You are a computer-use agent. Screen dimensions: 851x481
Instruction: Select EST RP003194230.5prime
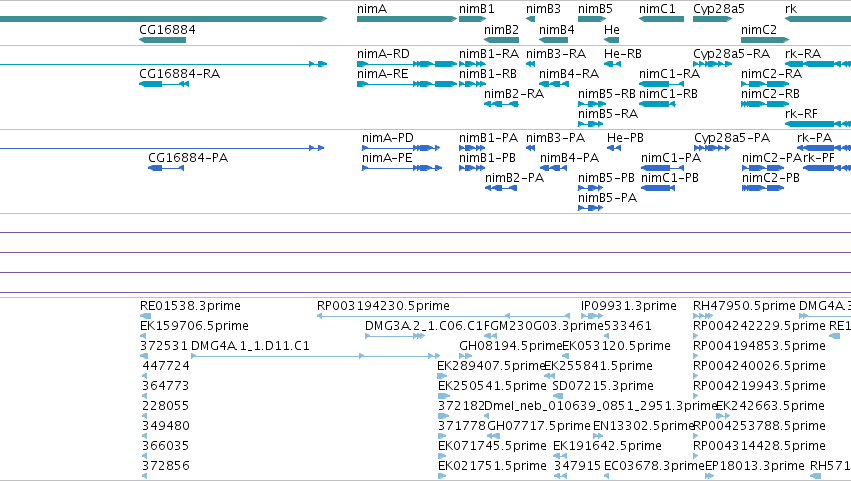click(383, 306)
